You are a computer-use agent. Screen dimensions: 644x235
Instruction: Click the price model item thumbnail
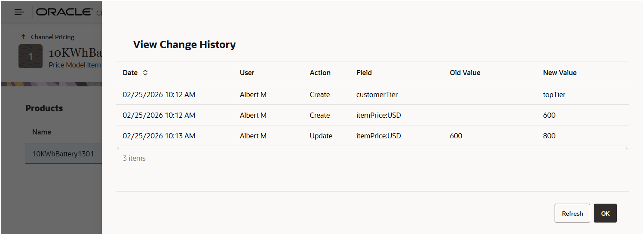30,56
